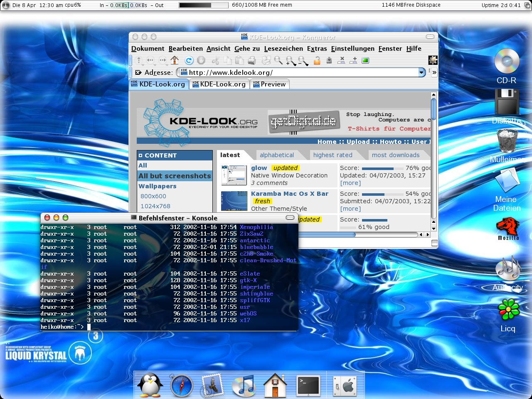Open the Karamba Mac Os X Bar link

pos(290,194)
